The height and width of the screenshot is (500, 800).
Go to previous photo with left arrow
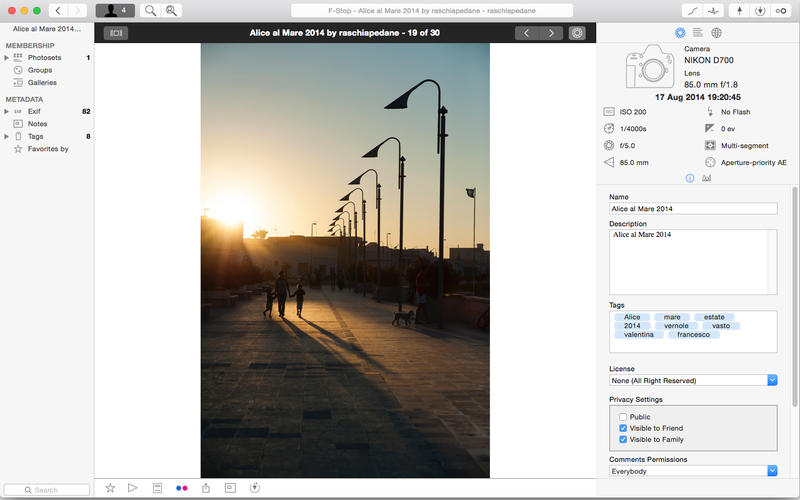point(527,33)
